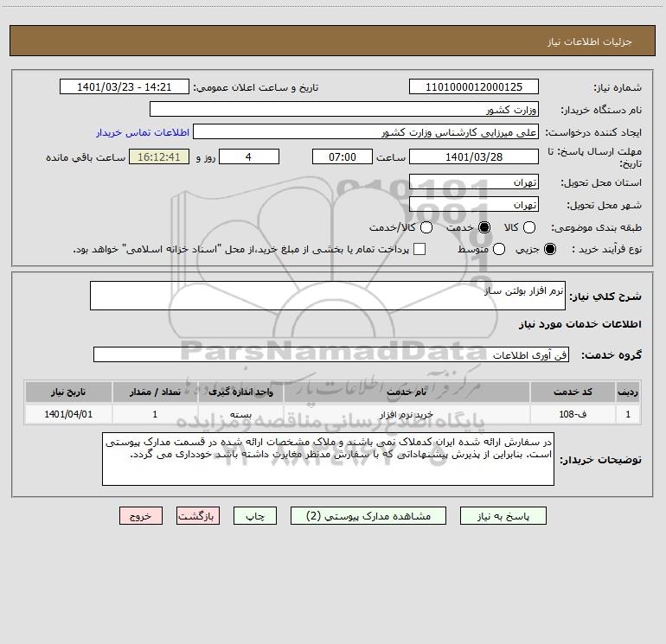Screen dimensions: 666x644
Task: Open the اطلاعات تماس خریدار link
Action: pyautogui.click(x=143, y=132)
